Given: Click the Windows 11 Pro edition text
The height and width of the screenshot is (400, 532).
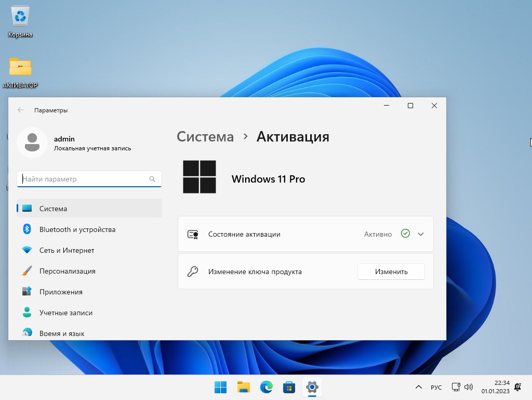Looking at the screenshot, I should tap(269, 179).
